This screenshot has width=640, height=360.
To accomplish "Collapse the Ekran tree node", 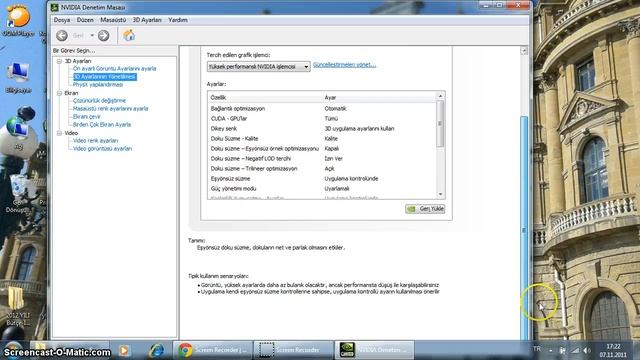I will coord(60,93).
